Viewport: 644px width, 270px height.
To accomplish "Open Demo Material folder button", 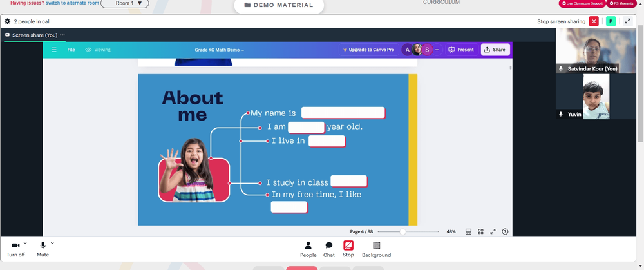I will coord(278,5).
